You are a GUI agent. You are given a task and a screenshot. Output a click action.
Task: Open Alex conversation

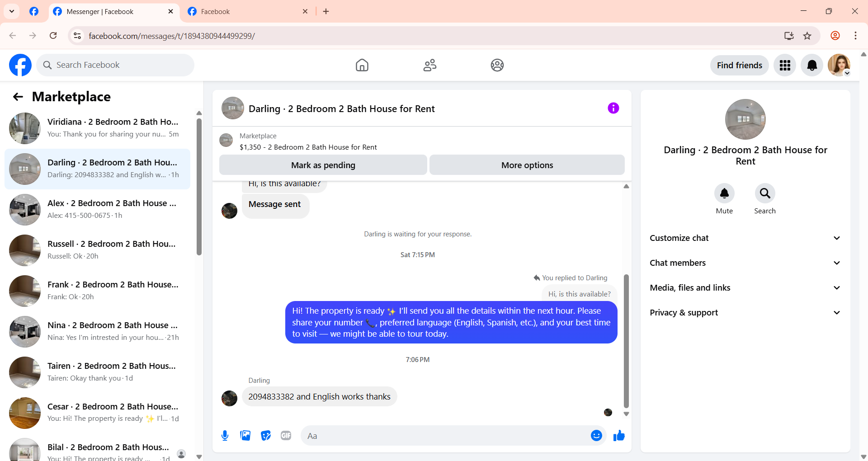point(97,210)
